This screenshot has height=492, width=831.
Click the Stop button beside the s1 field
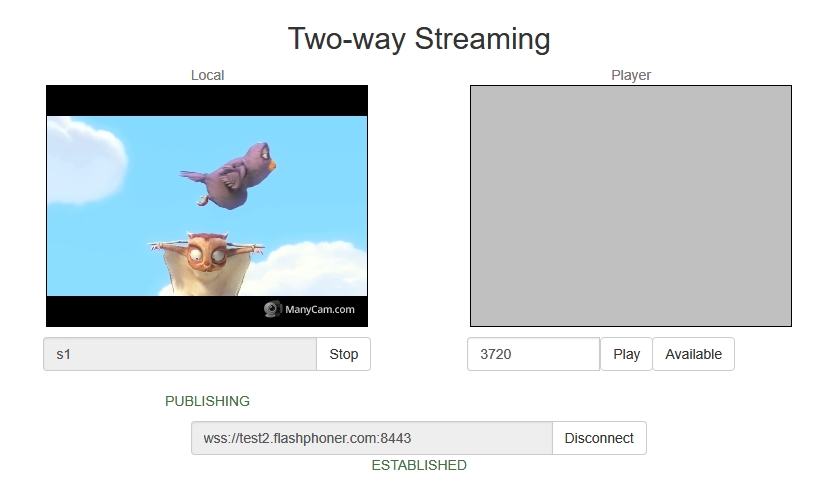[x=343, y=354]
